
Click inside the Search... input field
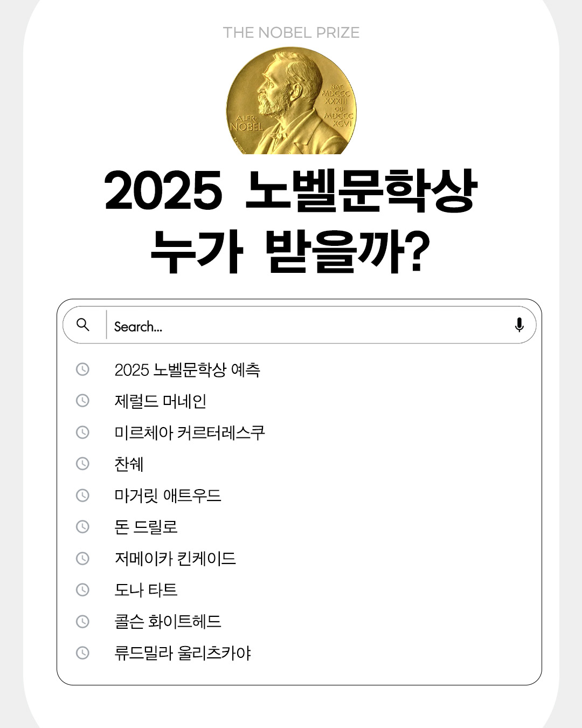pos(307,326)
